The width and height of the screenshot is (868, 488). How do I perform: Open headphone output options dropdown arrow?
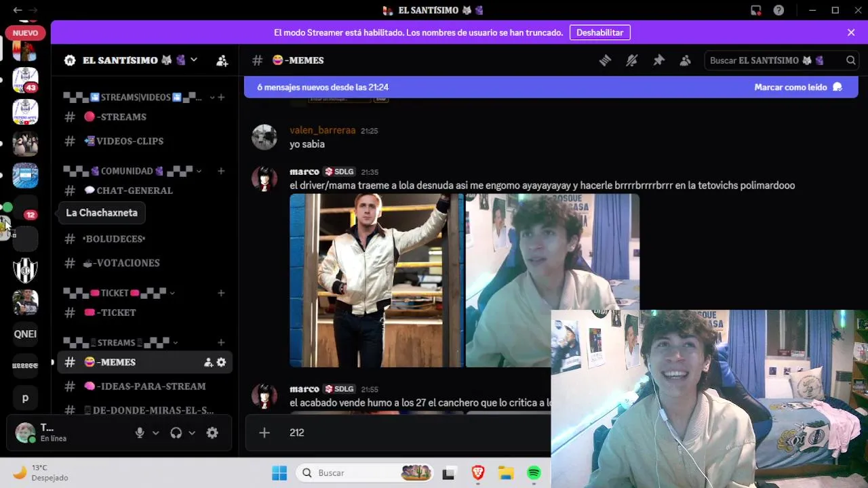point(192,432)
